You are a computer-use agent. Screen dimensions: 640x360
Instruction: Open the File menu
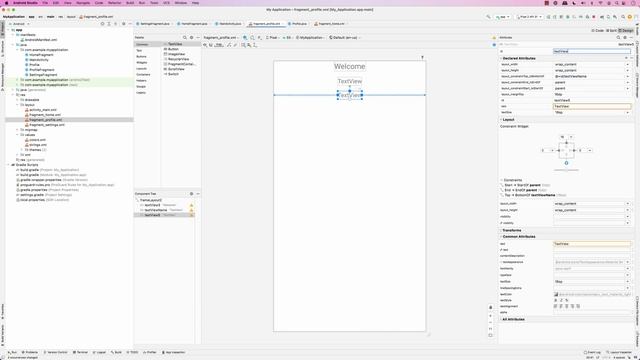[45, 3]
